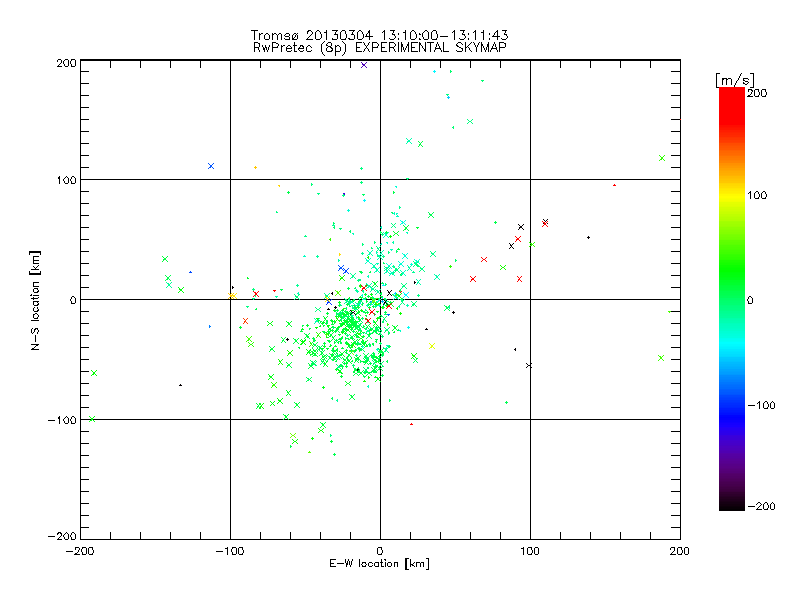This screenshot has width=800, height=600.
Task: Click y-axis tick label '-100'
Action: [62, 420]
